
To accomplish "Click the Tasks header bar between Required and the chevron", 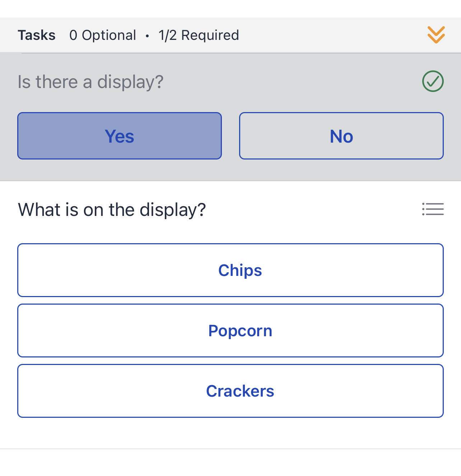I will pos(330,35).
